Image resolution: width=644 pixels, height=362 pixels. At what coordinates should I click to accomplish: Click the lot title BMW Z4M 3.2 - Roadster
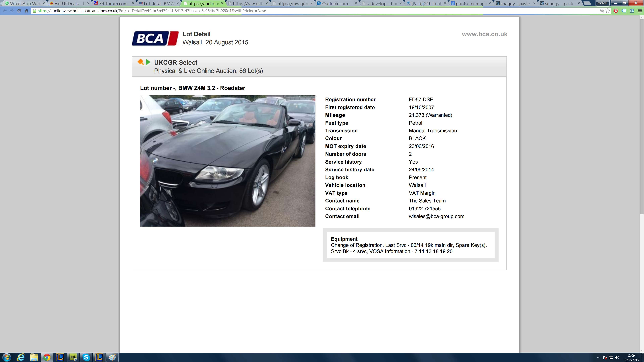212,88
